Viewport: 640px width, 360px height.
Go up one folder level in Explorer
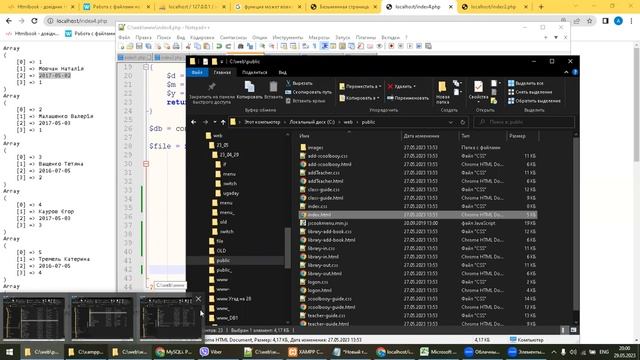223,122
